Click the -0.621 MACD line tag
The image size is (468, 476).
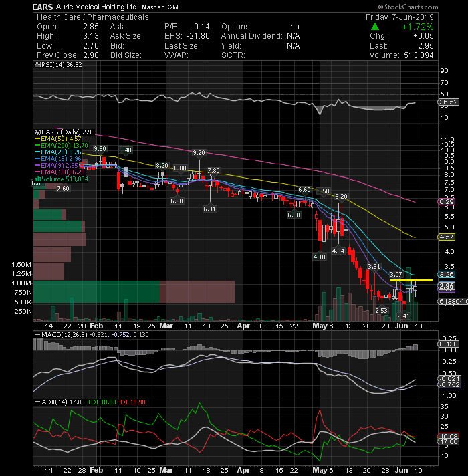449,379
